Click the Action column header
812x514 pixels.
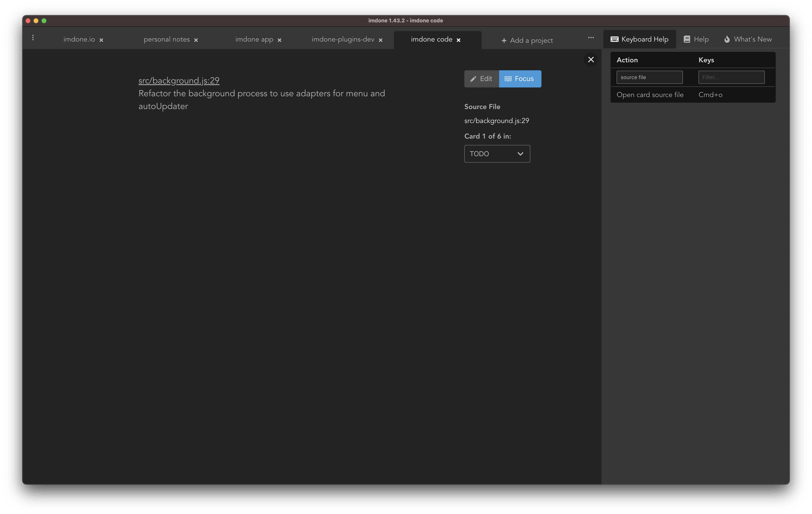coord(627,60)
